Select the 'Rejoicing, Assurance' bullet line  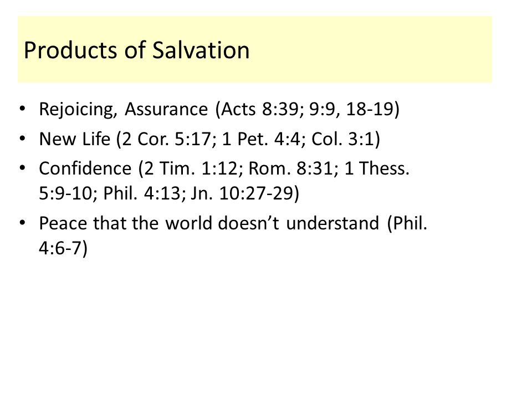(x=219, y=109)
